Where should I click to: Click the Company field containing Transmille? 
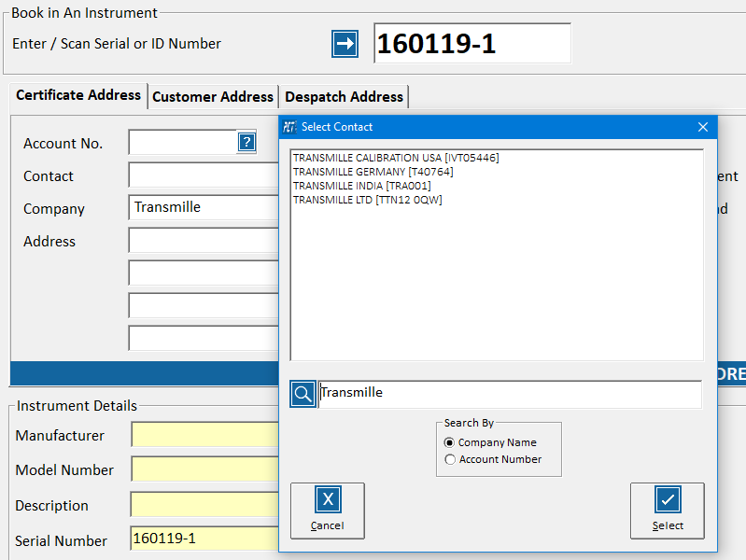pos(204,207)
